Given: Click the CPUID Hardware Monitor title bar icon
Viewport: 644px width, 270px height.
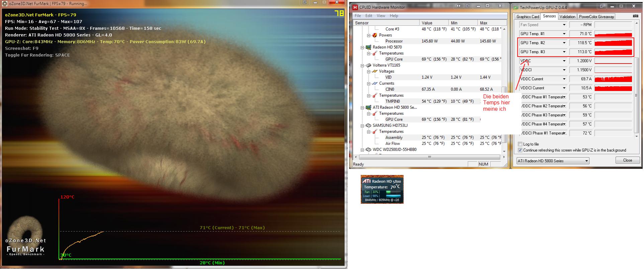Looking at the screenshot, I should coord(355,7).
